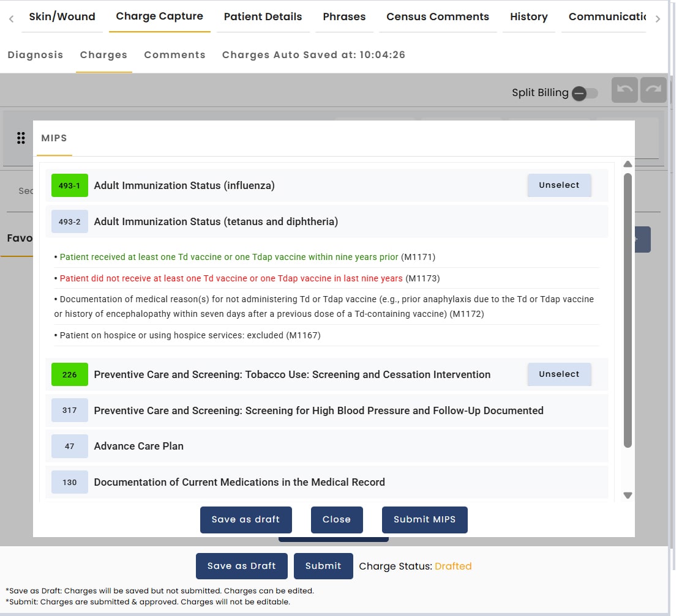The image size is (682, 616).
Task: Click the drag handle icon on the MIPS dialog
Action: pyautogui.click(x=21, y=138)
